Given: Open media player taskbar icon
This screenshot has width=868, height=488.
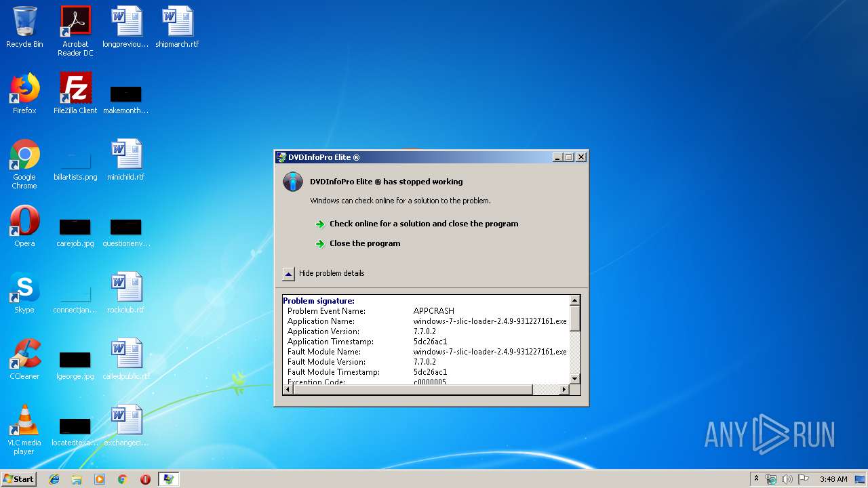Looking at the screenshot, I should pyautogui.click(x=100, y=479).
